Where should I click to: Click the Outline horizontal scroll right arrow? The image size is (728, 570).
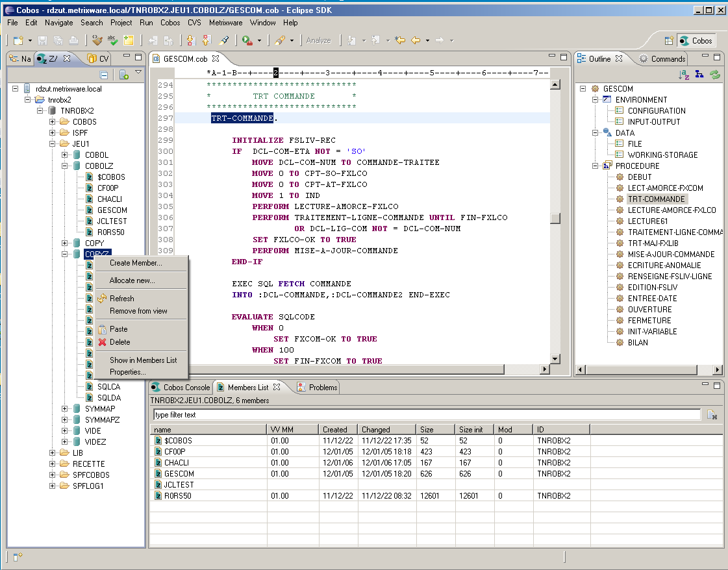(x=718, y=369)
